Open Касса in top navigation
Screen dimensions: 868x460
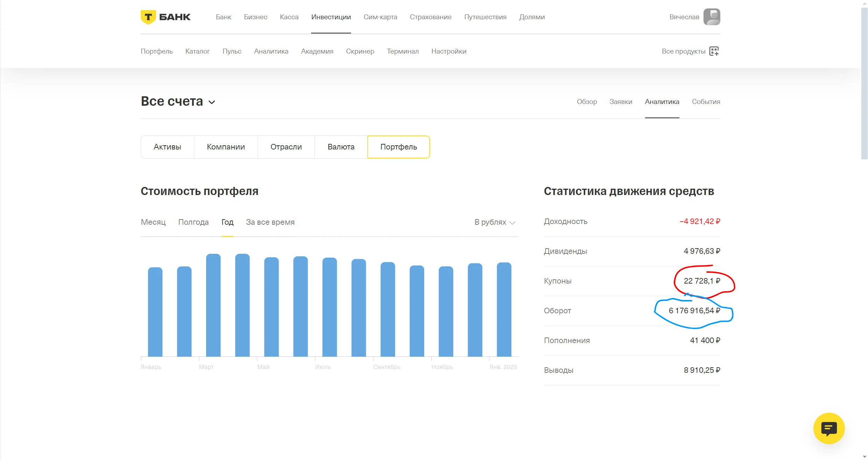point(289,17)
